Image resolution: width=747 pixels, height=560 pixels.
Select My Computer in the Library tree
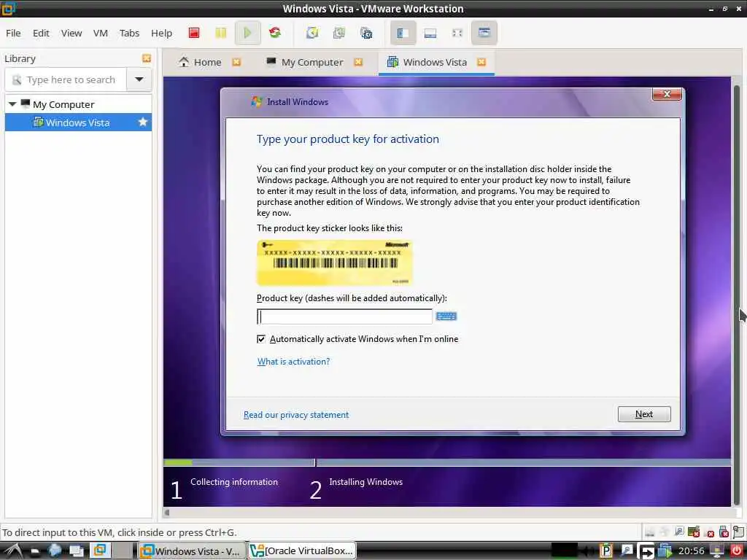point(63,104)
